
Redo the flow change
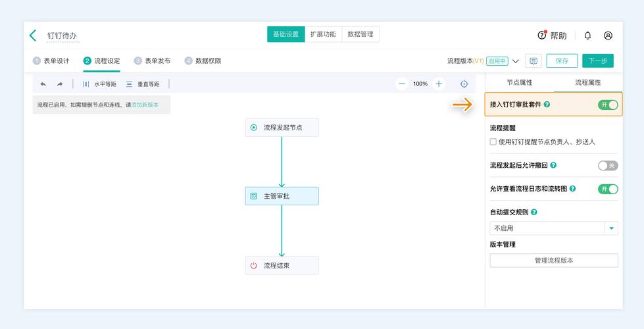click(x=60, y=84)
